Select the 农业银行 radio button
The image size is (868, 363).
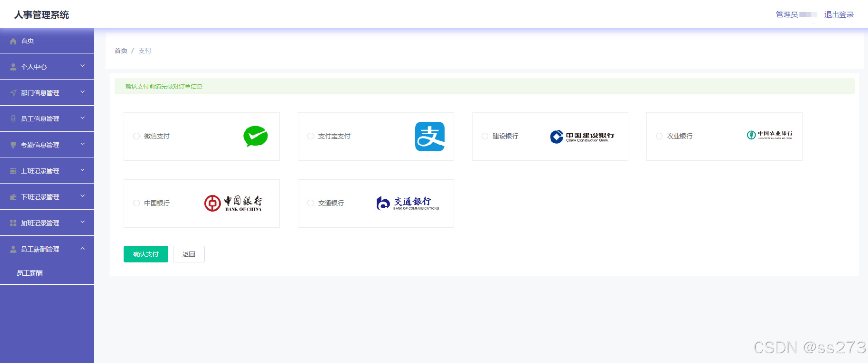click(659, 136)
